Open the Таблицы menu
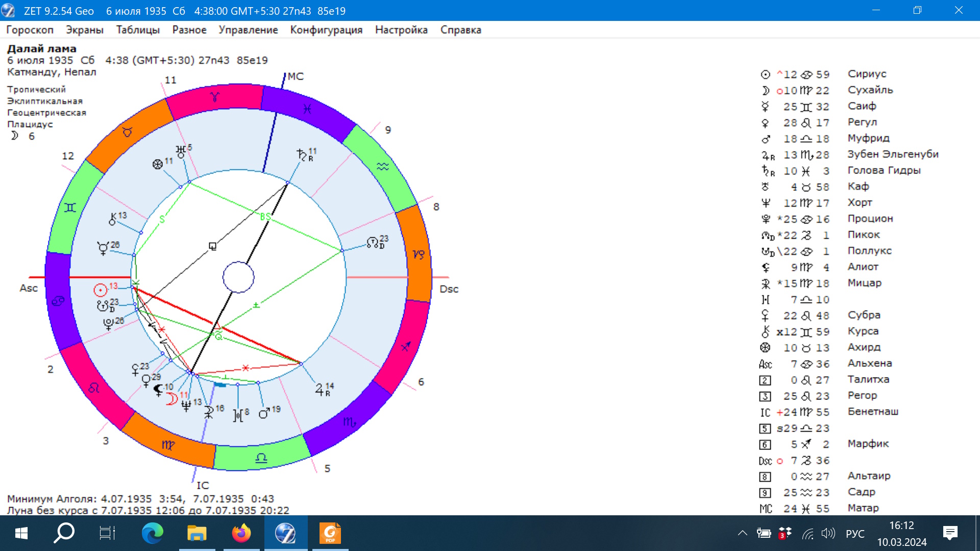980x551 pixels. 138,30
